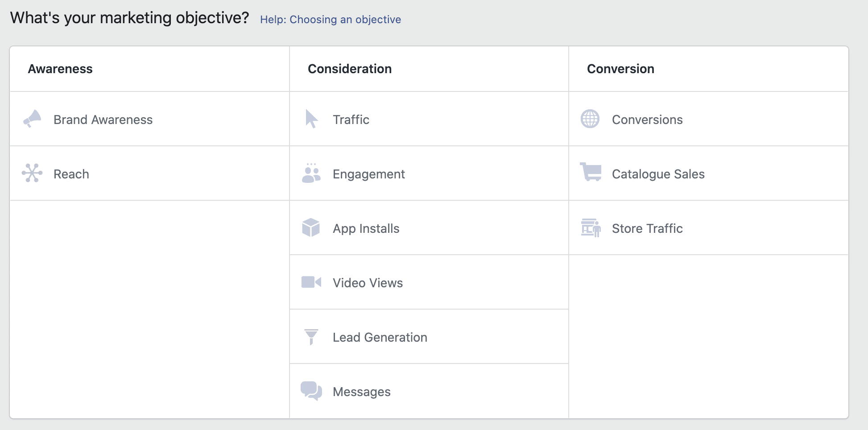
Task: Click the Messages chat bubble icon
Action: [311, 391]
